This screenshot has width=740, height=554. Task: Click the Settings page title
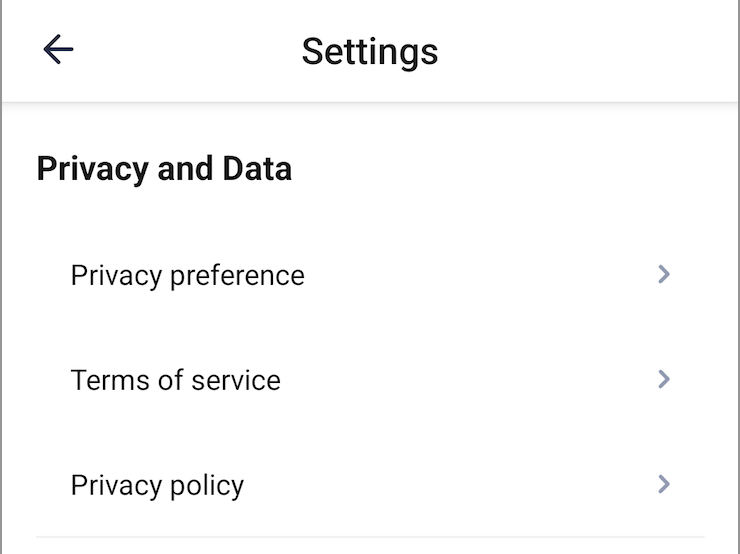click(x=370, y=51)
